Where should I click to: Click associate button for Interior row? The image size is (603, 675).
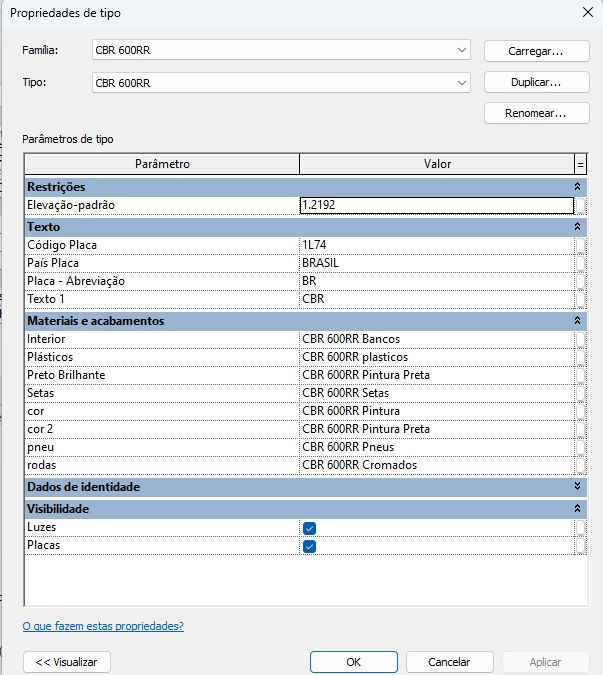tap(580, 339)
